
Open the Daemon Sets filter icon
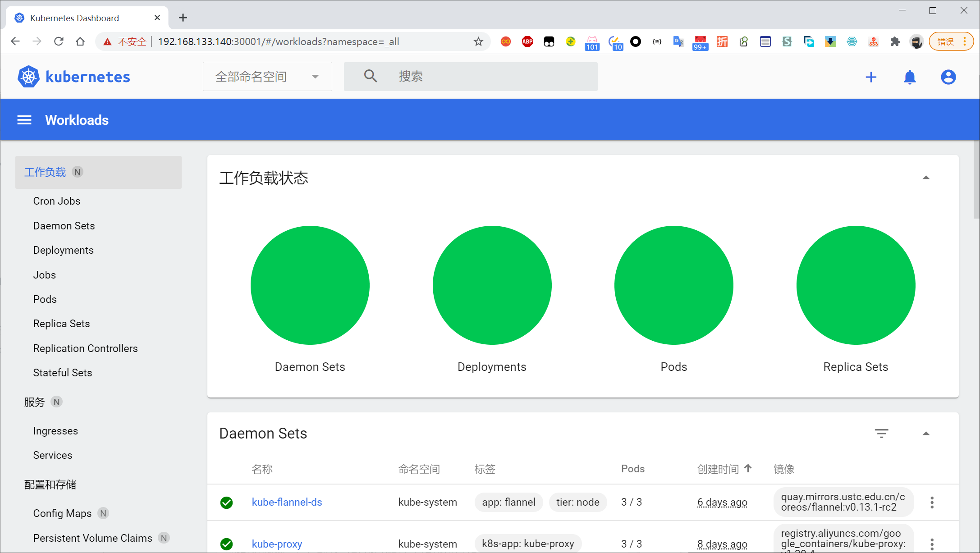[881, 433]
